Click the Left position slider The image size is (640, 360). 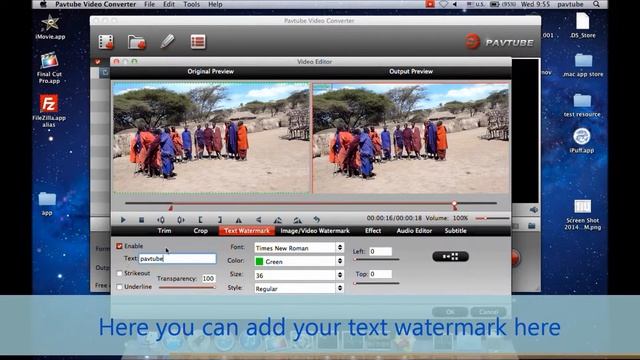376,259
